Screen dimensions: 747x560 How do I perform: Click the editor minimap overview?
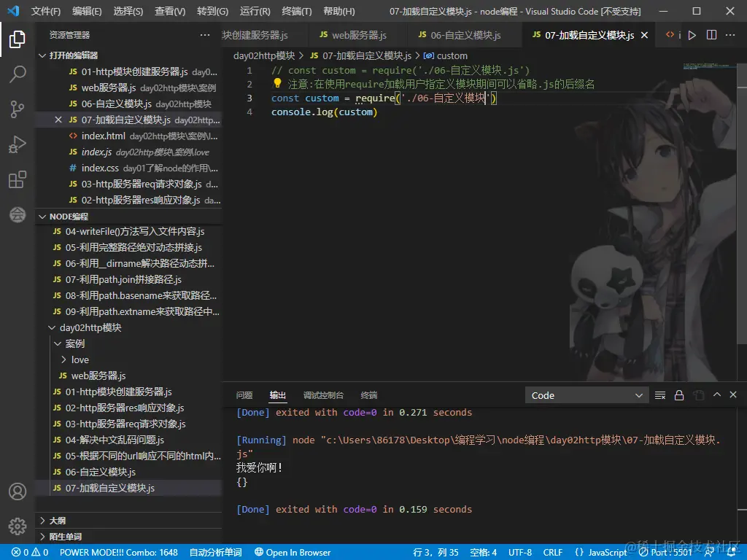[710, 66]
